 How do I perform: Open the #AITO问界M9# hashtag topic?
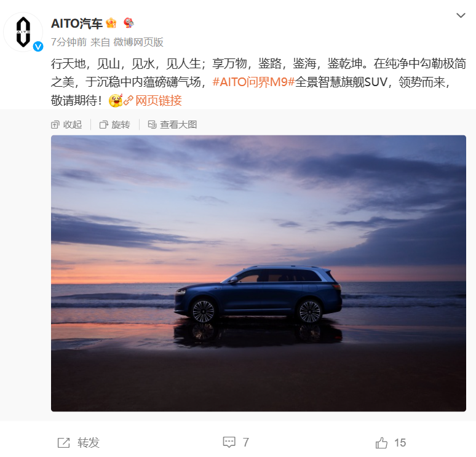253,82
